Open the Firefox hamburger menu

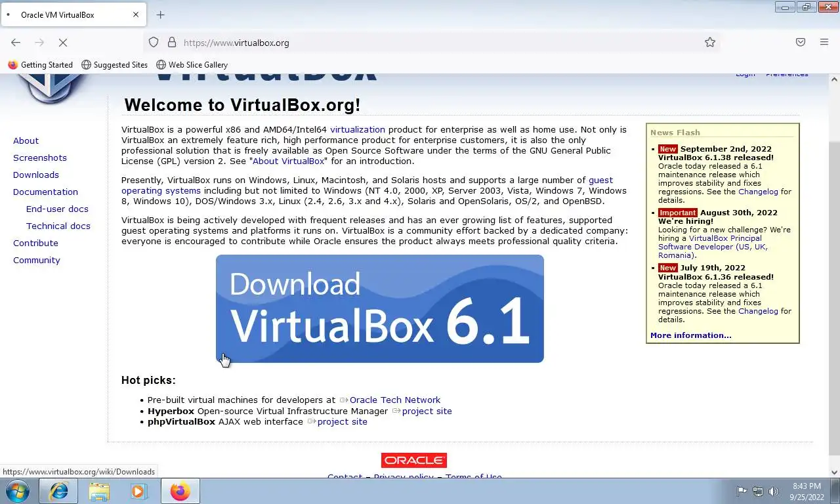[824, 42]
